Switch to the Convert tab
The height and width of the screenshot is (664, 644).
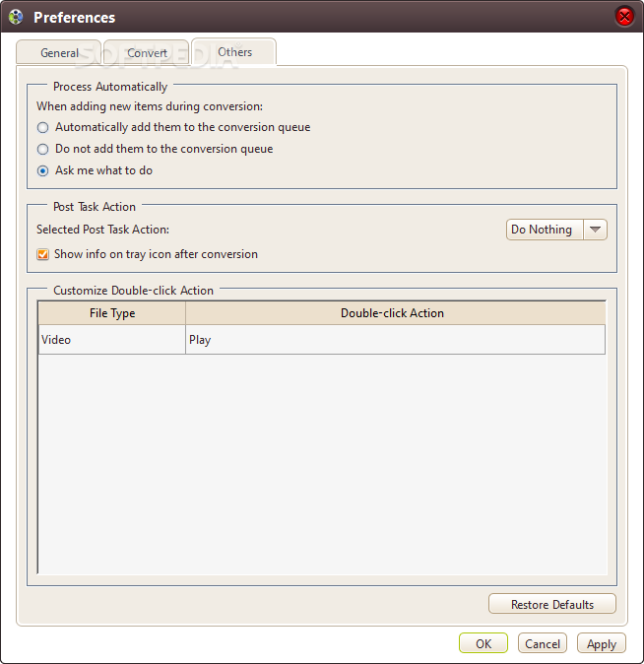pyautogui.click(x=147, y=52)
